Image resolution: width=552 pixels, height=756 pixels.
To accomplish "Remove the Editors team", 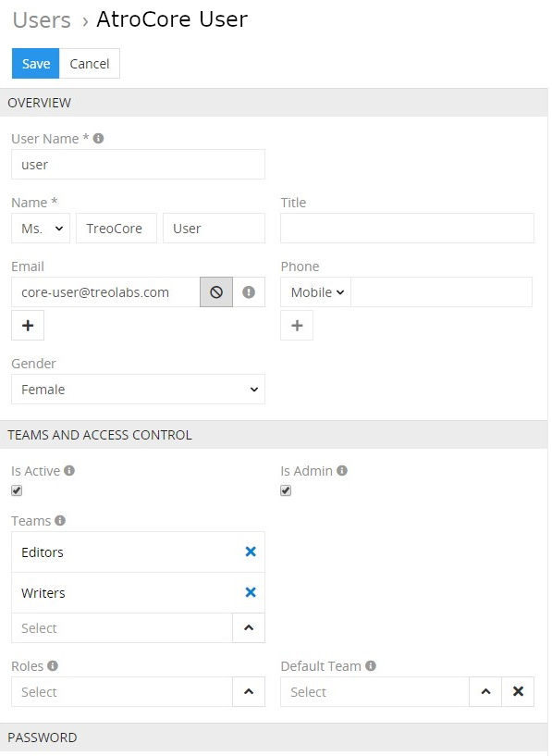I will click(251, 552).
